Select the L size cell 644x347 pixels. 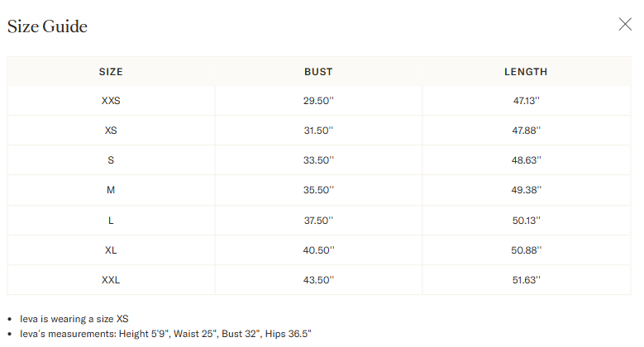coord(111,220)
